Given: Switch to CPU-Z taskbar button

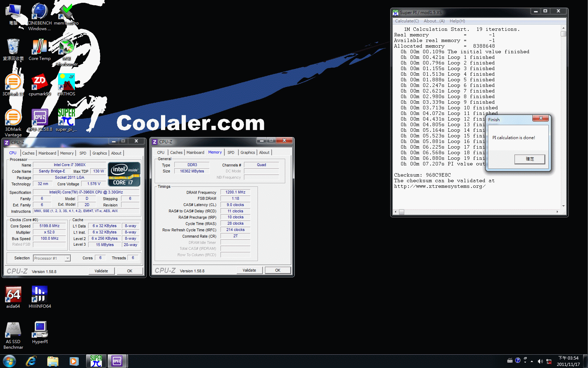Looking at the screenshot, I should point(117,361).
